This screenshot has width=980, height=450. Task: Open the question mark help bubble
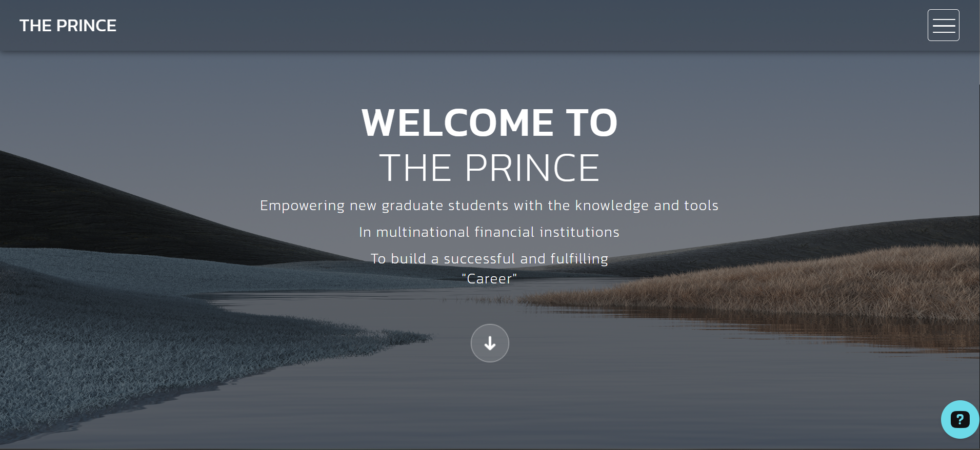click(960, 419)
